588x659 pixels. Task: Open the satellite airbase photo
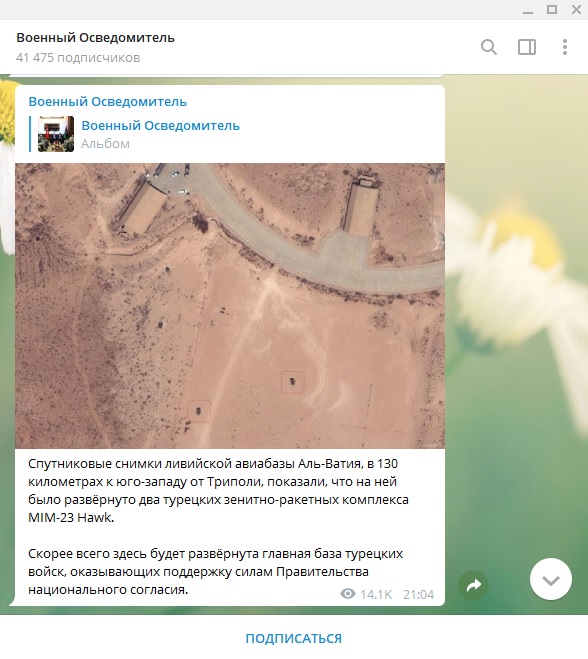click(x=230, y=306)
